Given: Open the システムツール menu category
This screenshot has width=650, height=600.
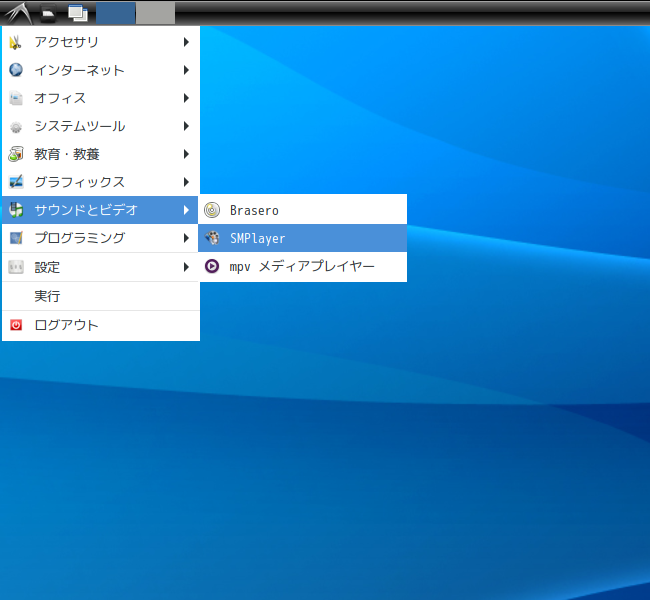Looking at the screenshot, I should tap(101, 126).
